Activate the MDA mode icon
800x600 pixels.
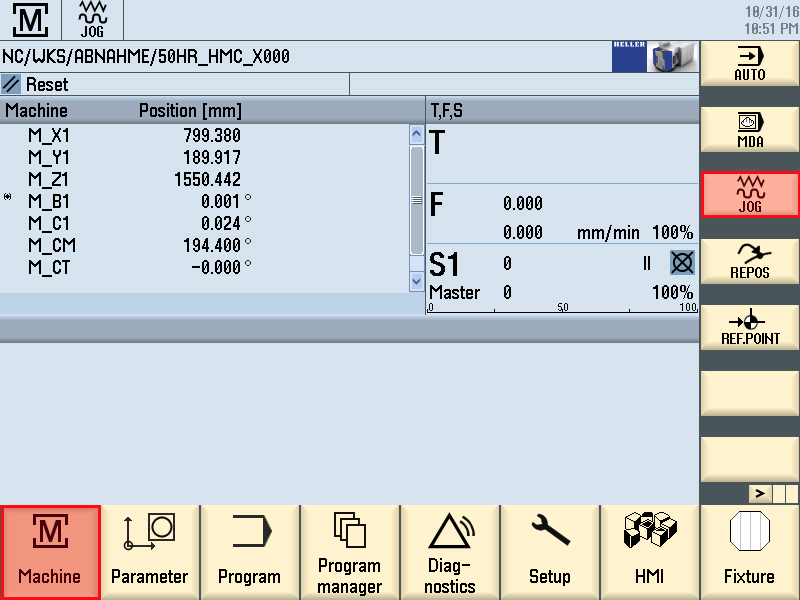(x=749, y=128)
